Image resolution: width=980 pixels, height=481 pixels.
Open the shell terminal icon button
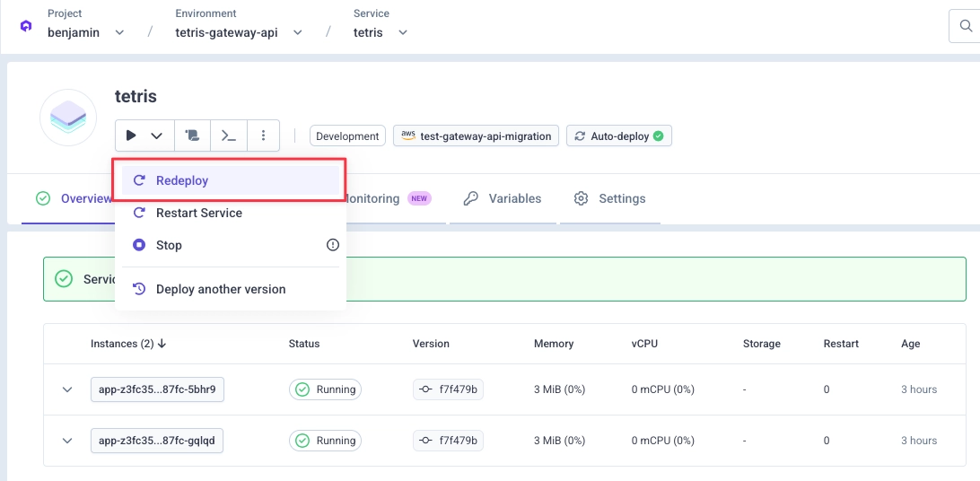click(x=229, y=136)
